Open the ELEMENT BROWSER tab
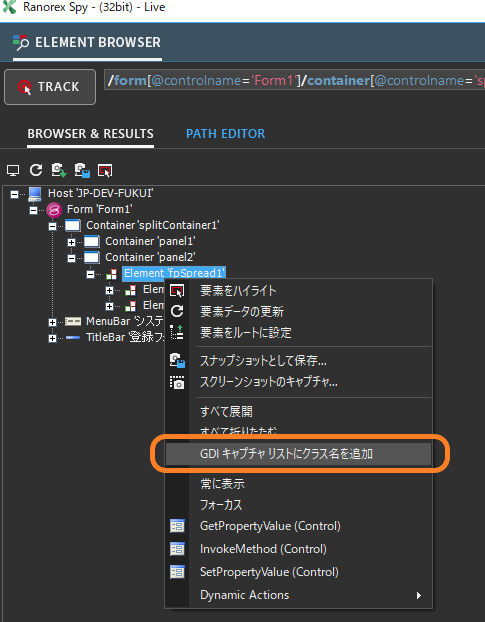Screen dimensions: 485x622 [x=87, y=42]
